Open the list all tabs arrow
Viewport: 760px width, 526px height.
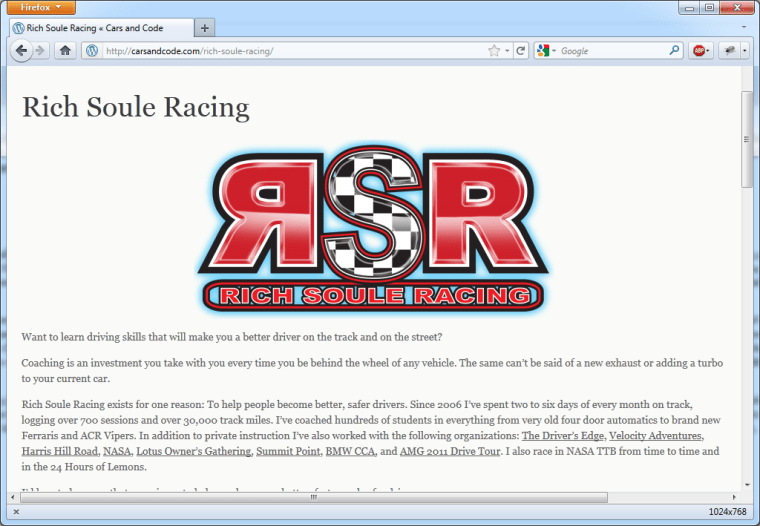pos(744,28)
